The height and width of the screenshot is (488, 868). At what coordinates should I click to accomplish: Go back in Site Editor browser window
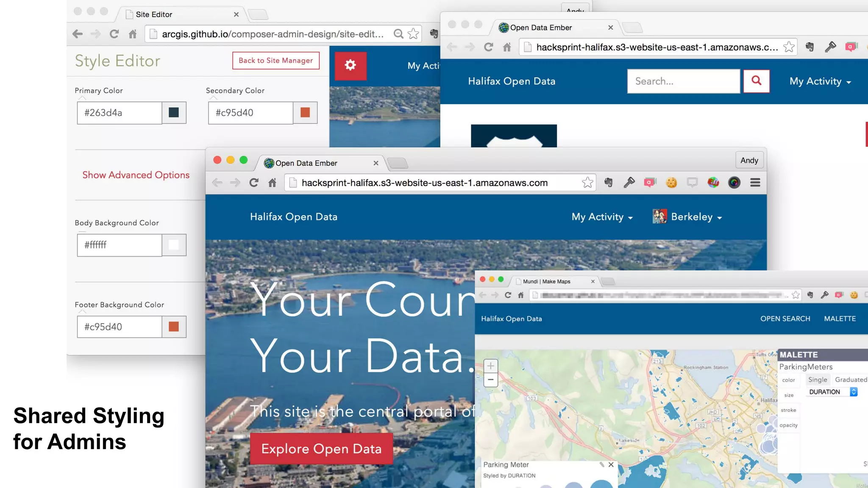click(78, 34)
